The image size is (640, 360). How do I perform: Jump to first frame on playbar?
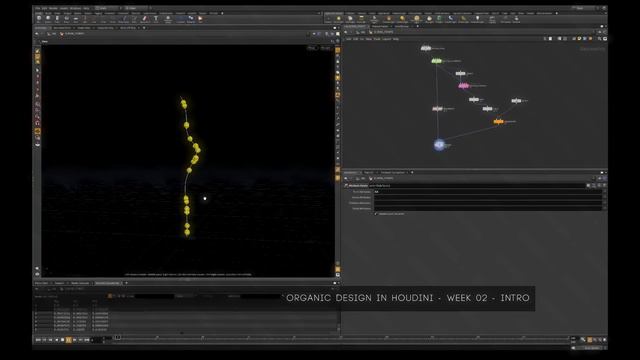(x=38, y=340)
